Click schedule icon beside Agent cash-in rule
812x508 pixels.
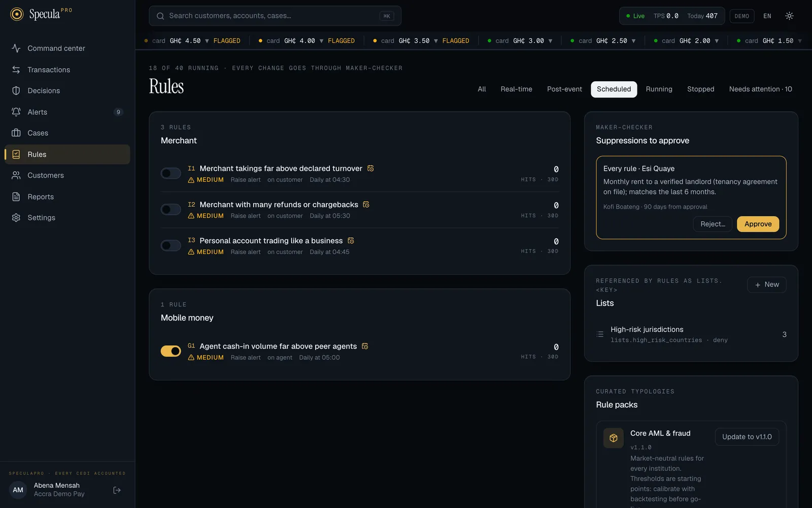pyautogui.click(x=365, y=346)
